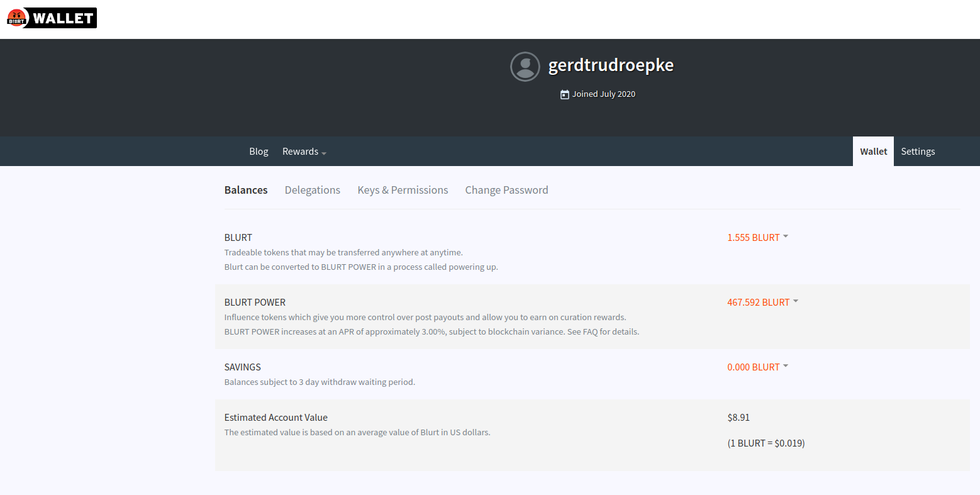Click the APR 3.00% description line
This screenshot has width=980, height=495.
click(x=432, y=332)
